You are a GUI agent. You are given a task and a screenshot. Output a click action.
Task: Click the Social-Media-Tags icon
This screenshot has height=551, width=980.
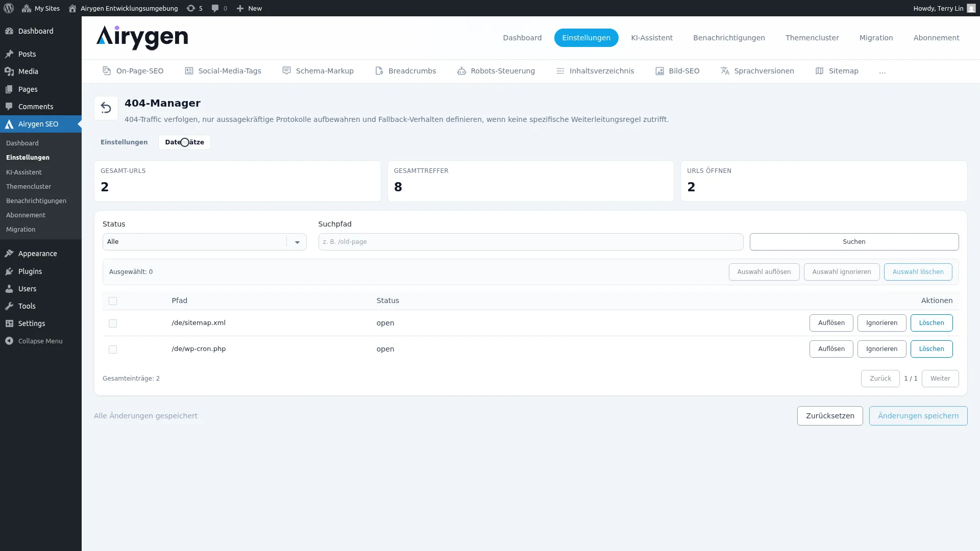pyautogui.click(x=189, y=71)
